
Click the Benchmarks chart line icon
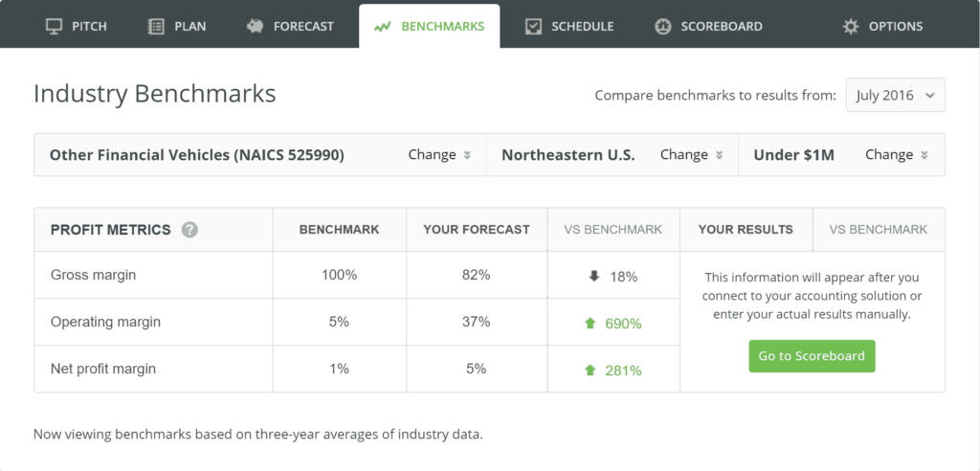(x=382, y=27)
